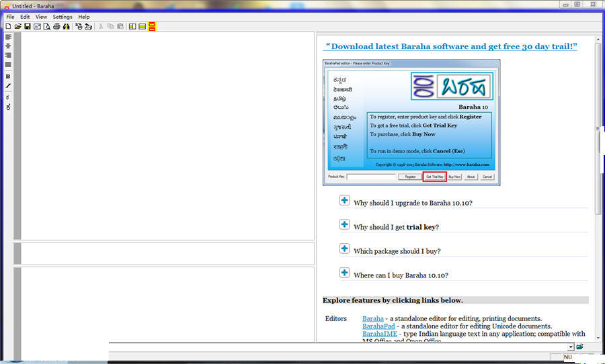Click the "Download latest Baraha software" heading link
Image resolution: width=605 pixels, height=364 pixels.
[x=450, y=47]
